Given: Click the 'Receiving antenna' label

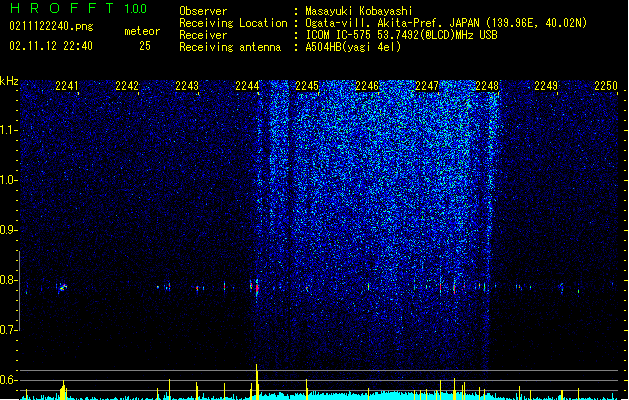Looking at the screenshot, I should (x=230, y=47).
